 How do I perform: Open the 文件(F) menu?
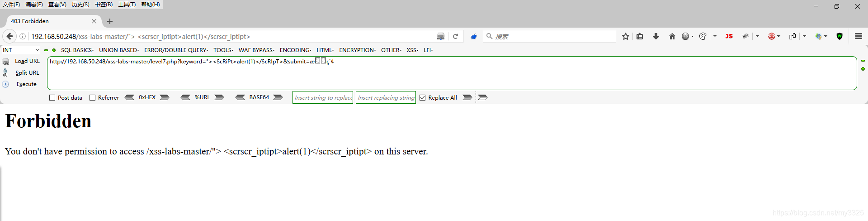(11, 5)
